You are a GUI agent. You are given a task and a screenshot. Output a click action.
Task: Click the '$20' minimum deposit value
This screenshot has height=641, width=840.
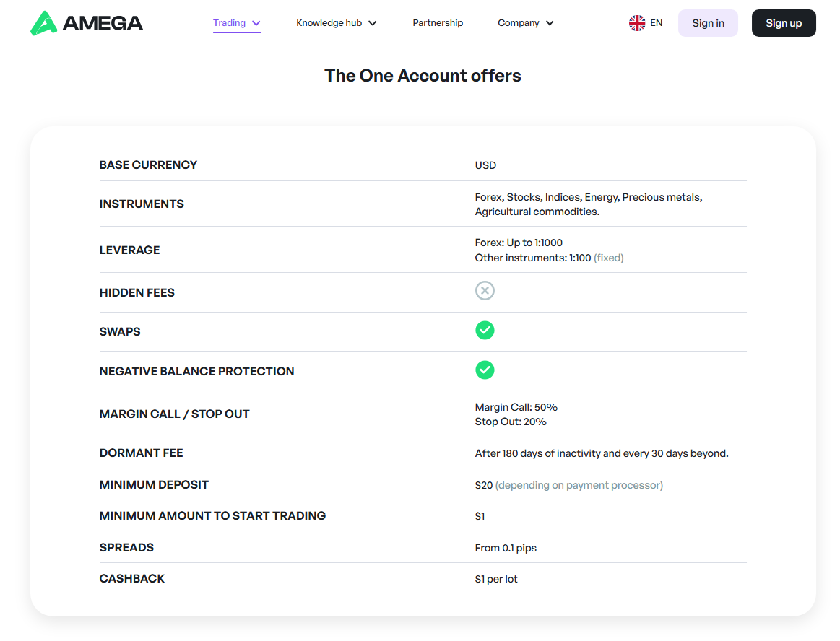pos(484,485)
